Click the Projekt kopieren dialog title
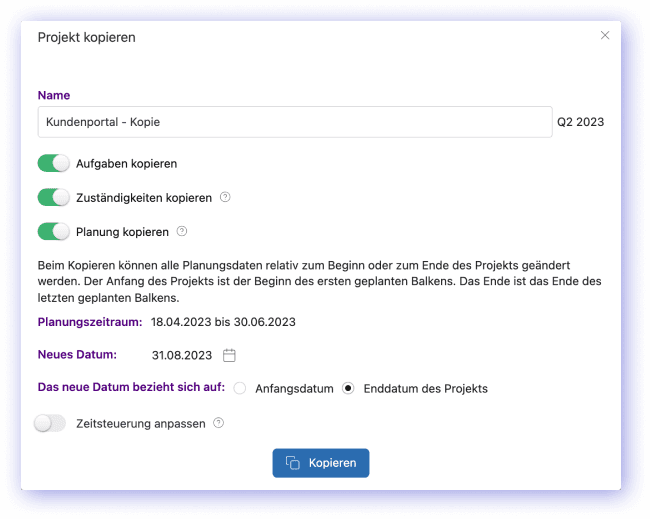The image size is (650, 519). [x=86, y=37]
